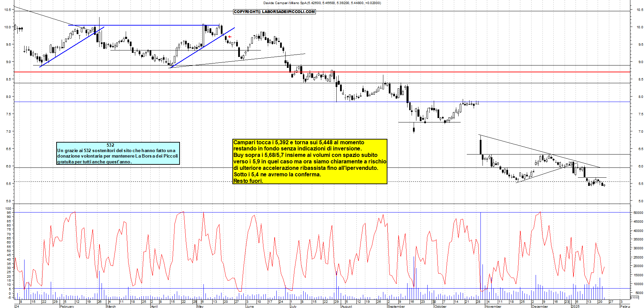
Task: Click the March label on the time axis
Action: (111, 306)
